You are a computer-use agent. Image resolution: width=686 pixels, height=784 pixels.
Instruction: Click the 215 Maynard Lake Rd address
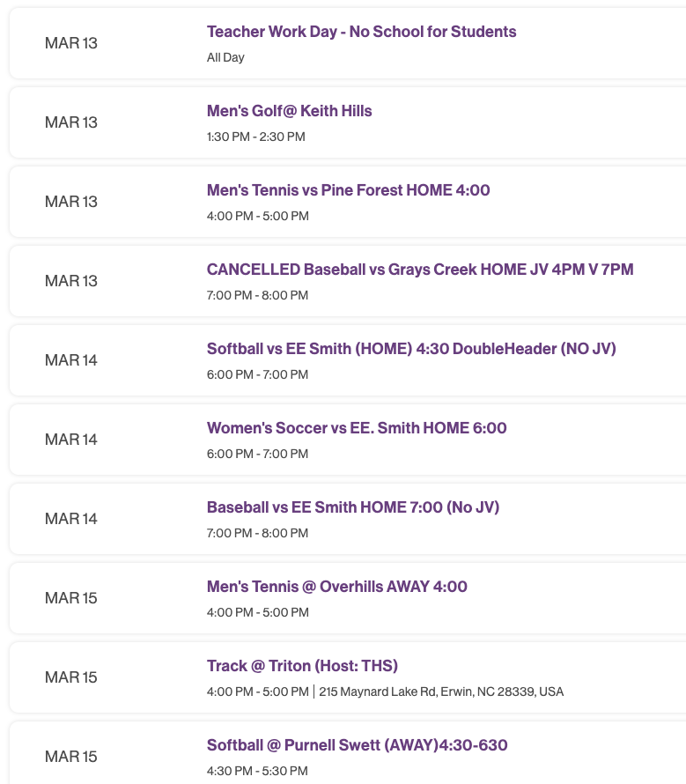[442, 692]
